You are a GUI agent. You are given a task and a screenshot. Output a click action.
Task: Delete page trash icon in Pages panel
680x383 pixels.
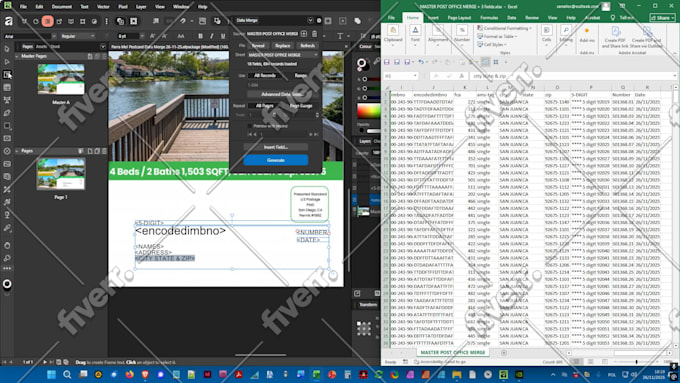pos(104,151)
